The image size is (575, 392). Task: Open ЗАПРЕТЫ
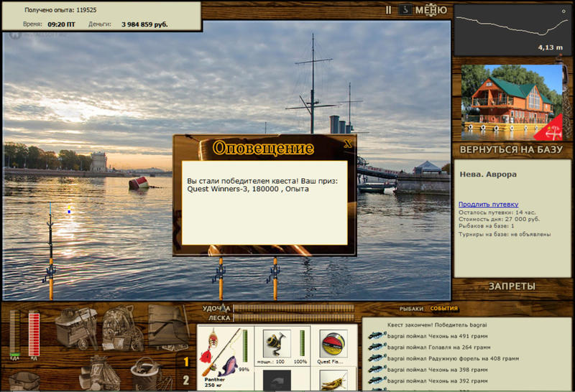[512, 286]
